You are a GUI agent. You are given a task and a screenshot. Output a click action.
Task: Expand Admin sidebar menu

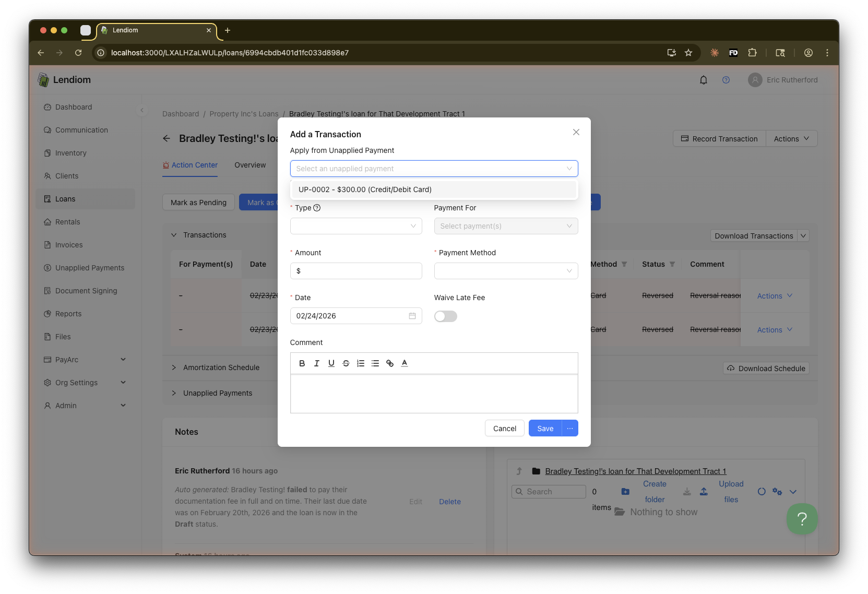86,406
